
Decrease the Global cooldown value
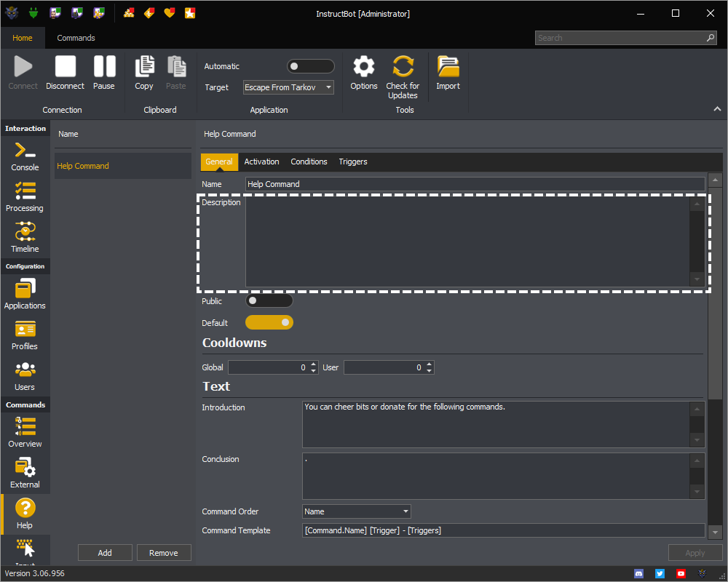tap(313, 371)
